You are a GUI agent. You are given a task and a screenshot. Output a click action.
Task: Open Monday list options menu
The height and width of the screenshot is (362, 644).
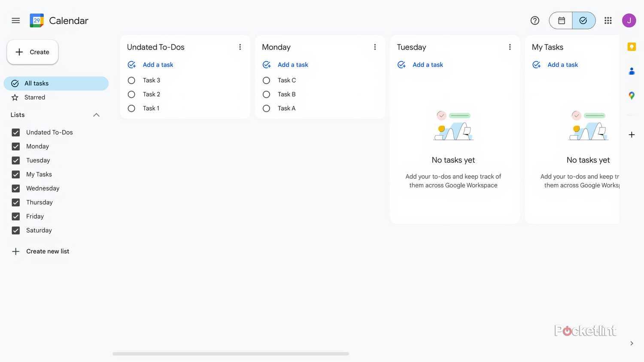375,47
